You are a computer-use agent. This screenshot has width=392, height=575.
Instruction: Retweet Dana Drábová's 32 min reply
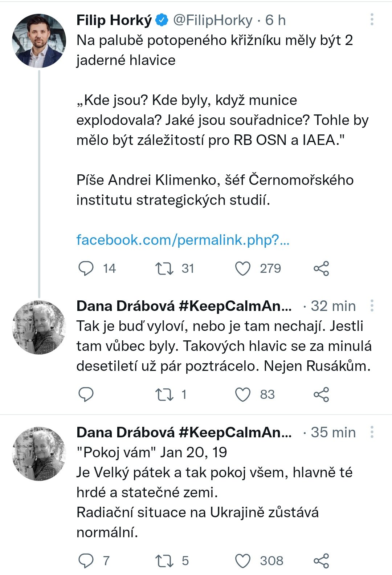(x=164, y=394)
